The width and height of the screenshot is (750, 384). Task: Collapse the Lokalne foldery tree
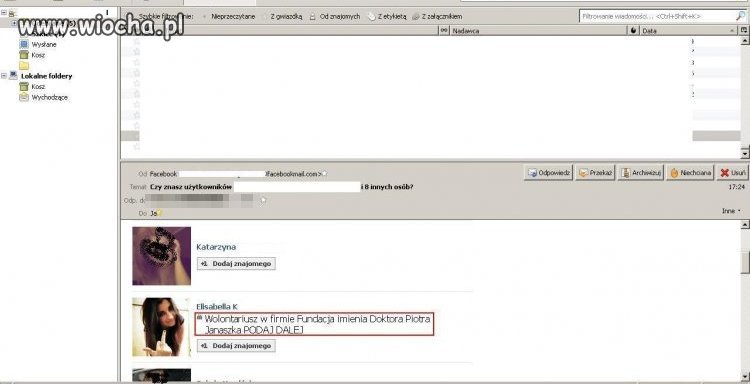[x=4, y=76]
